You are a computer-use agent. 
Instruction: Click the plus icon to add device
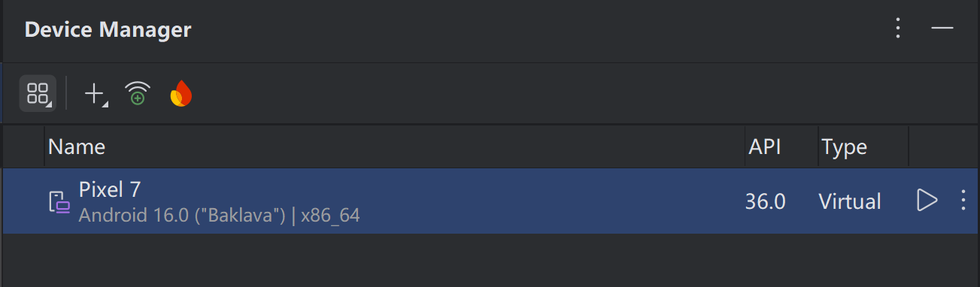pyautogui.click(x=95, y=94)
